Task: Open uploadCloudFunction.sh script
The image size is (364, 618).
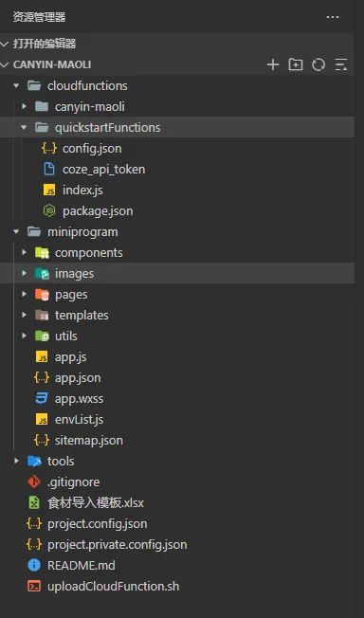Action: click(x=177, y=587)
